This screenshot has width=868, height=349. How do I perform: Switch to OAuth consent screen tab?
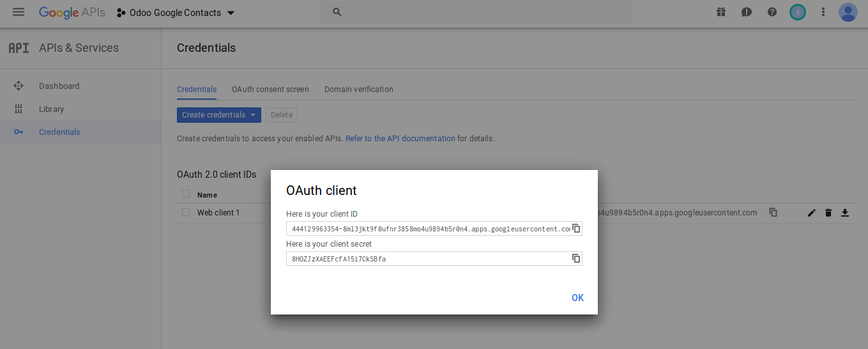270,89
